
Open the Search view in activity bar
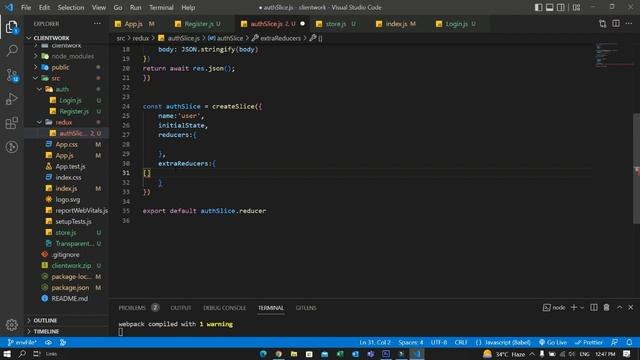(x=12, y=51)
